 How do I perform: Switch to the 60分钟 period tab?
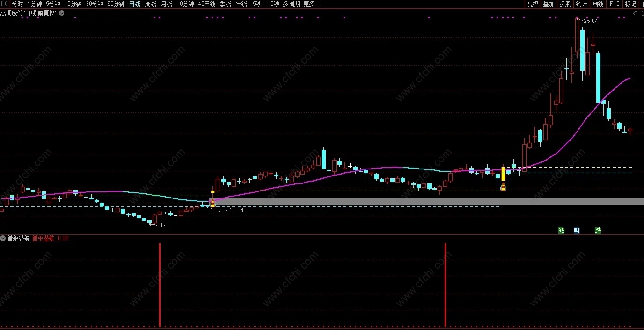tap(116, 4)
